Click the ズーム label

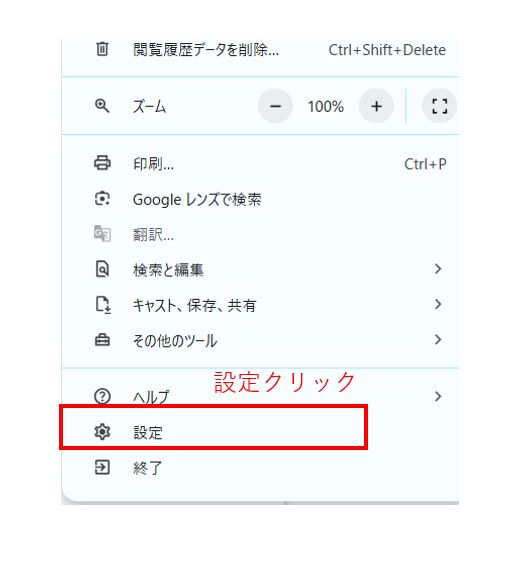pos(150,107)
